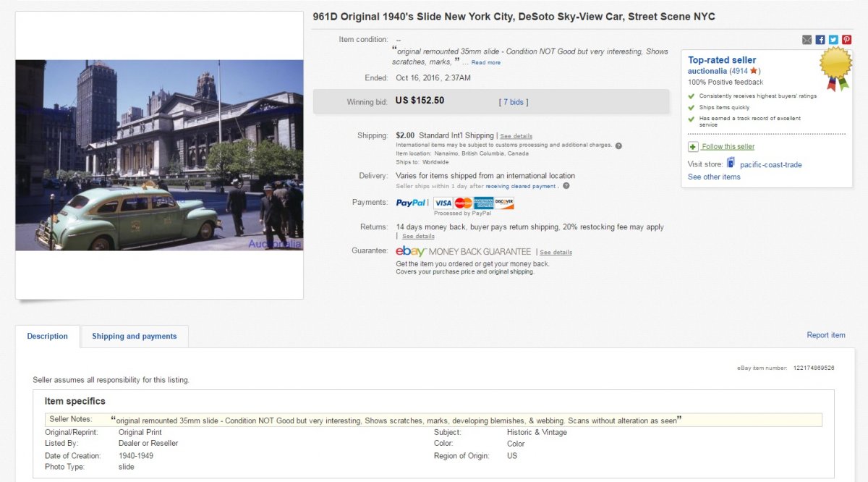This screenshot has width=868, height=482.
Task: Click help icon beside receiving cleared payment
Action: (x=566, y=186)
